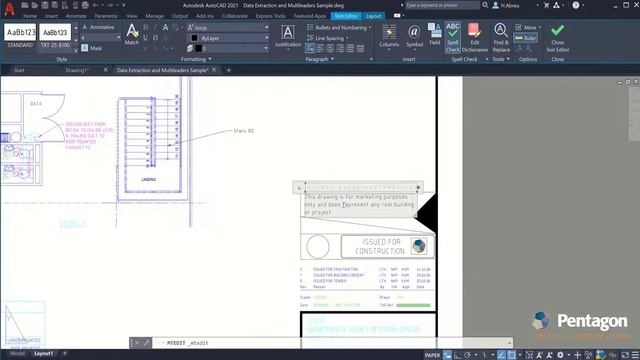Screen dimensions: 640x360
Task: Toggle PAPER space mode in status bar
Action: [x=432, y=355]
